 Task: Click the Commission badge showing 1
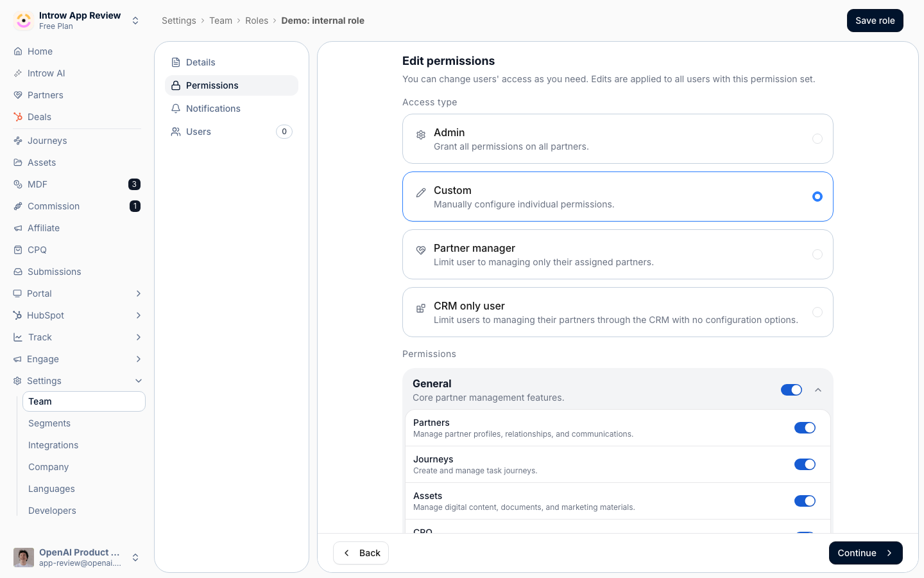pyautogui.click(x=135, y=206)
